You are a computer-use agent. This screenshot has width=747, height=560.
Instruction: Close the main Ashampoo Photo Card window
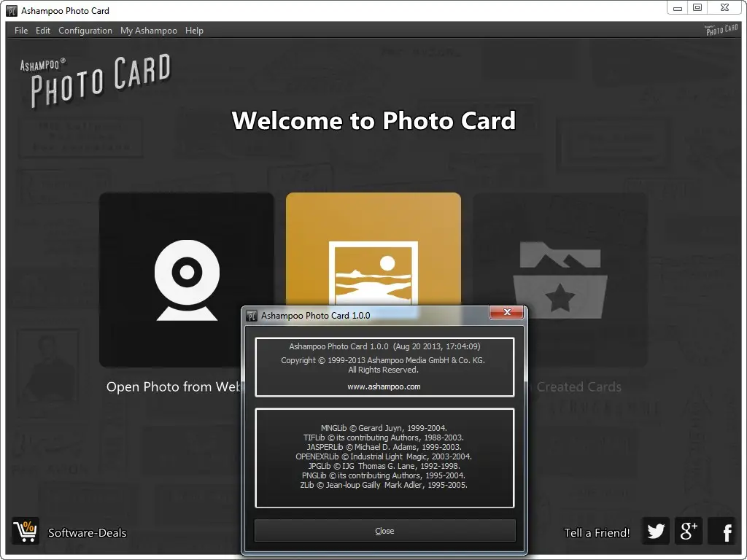tap(724, 7)
